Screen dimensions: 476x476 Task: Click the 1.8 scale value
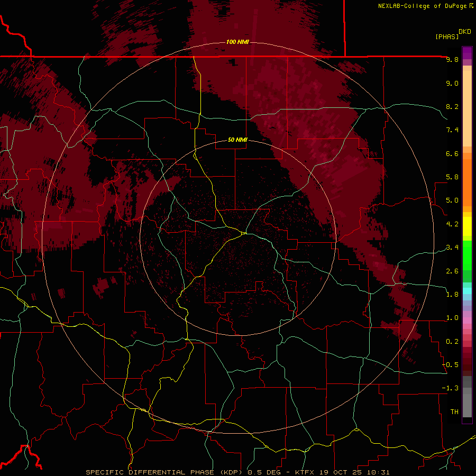click(452, 295)
